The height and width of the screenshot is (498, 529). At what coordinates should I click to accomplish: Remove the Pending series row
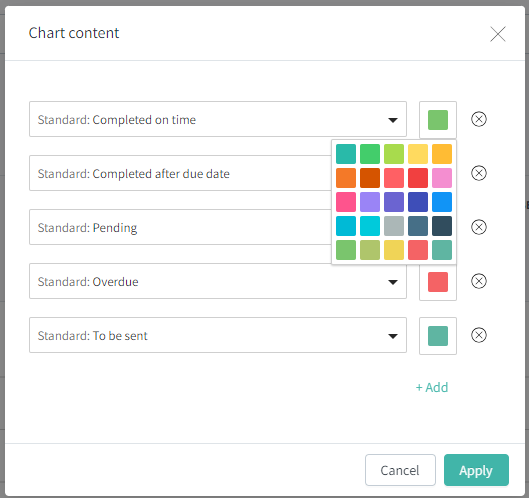coord(478,227)
